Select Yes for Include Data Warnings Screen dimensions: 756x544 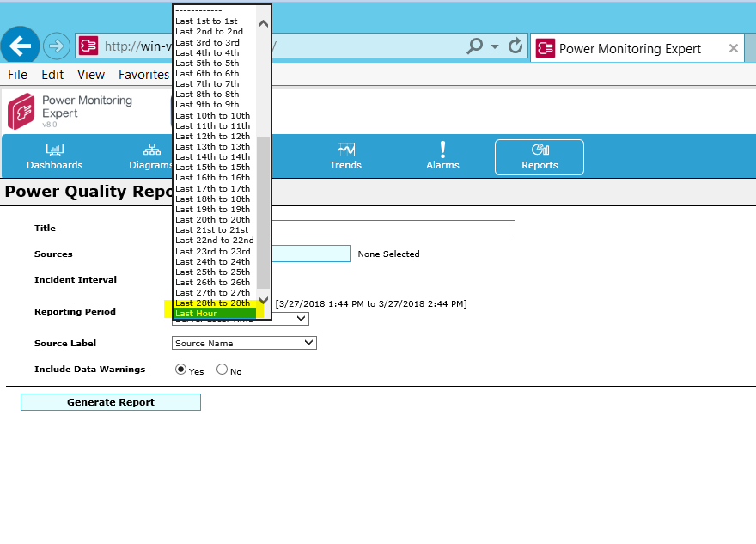pos(180,370)
